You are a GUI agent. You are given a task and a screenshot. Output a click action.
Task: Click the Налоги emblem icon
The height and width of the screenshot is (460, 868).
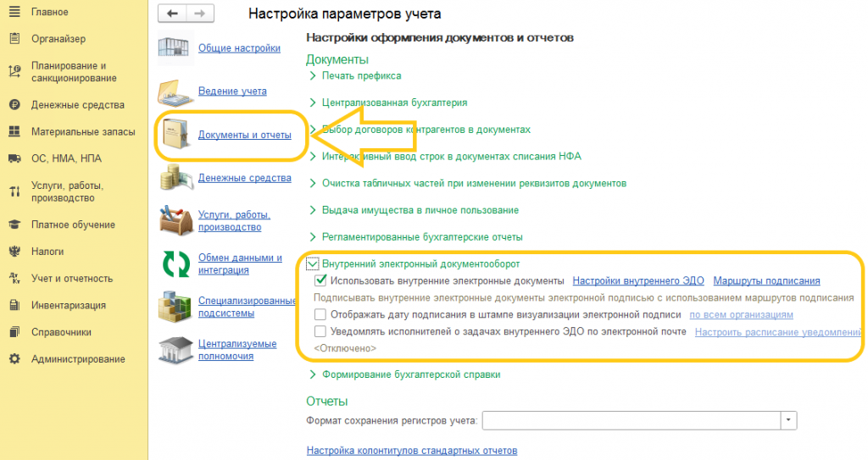pos(14,252)
